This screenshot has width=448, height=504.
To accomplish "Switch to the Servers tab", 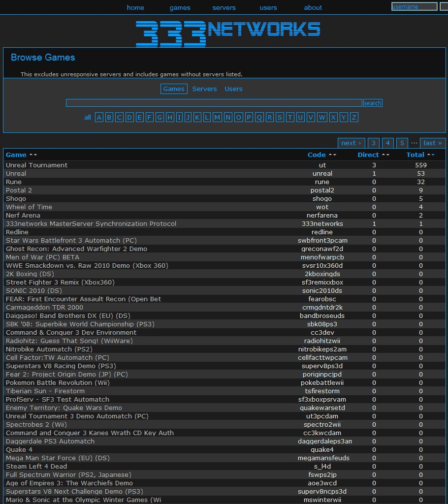I will tap(204, 89).
